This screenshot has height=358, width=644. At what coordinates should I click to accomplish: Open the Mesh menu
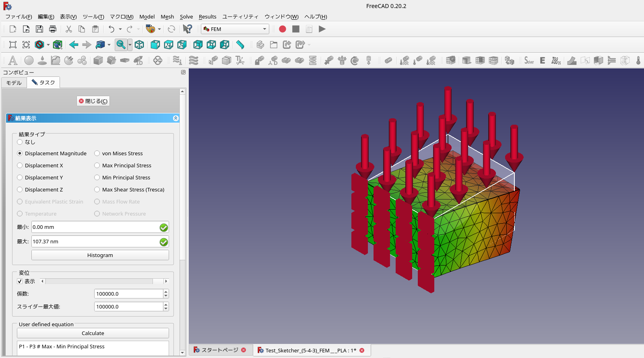pyautogui.click(x=167, y=16)
